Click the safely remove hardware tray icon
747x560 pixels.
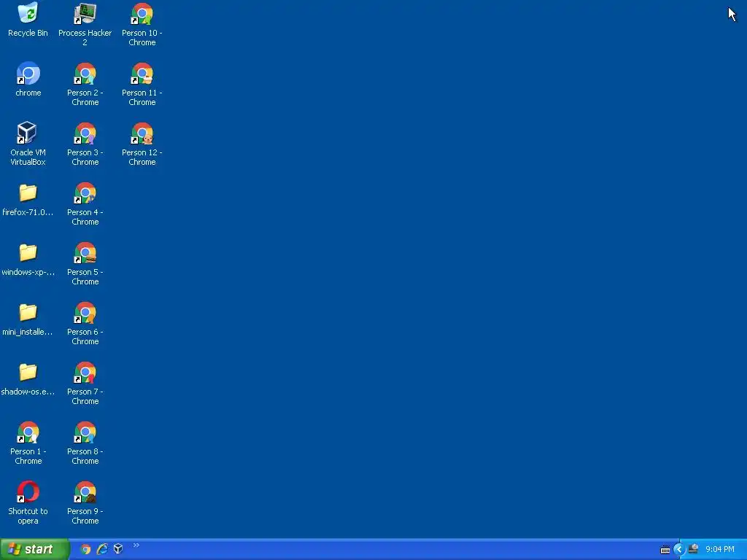click(694, 549)
